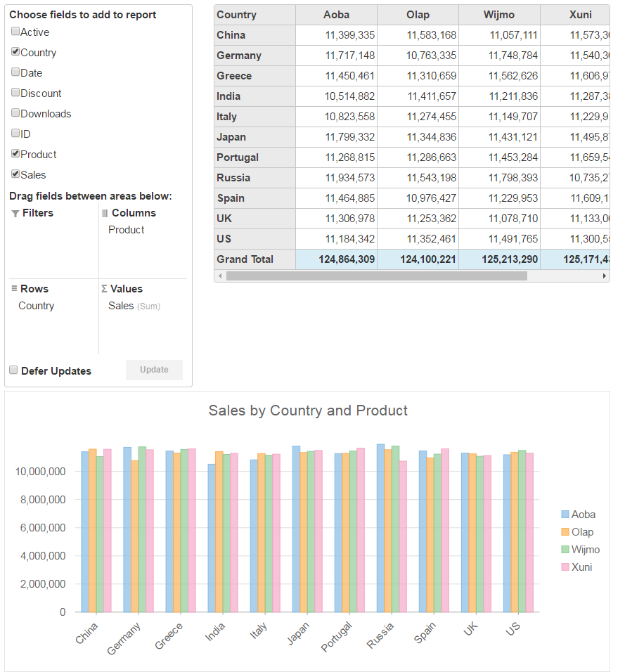Toggle the Defer Updates checkbox
Viewport: 625px width, 672px height.
click(x=13, y=370)
